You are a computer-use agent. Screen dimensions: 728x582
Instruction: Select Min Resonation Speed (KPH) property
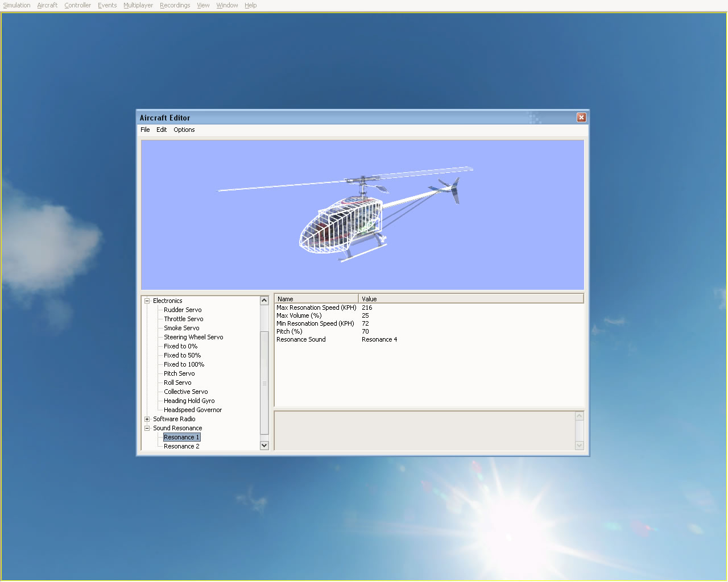pos(315,323)
